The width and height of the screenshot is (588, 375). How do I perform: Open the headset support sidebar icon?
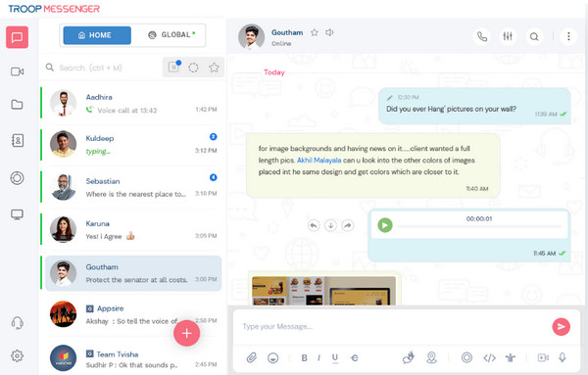(18, 322)
